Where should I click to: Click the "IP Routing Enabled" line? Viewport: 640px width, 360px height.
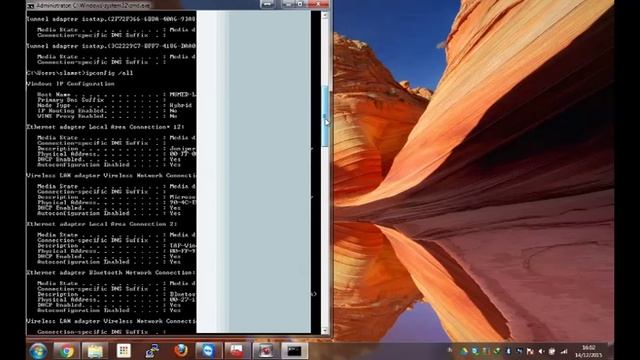click(x=107, y=111)
